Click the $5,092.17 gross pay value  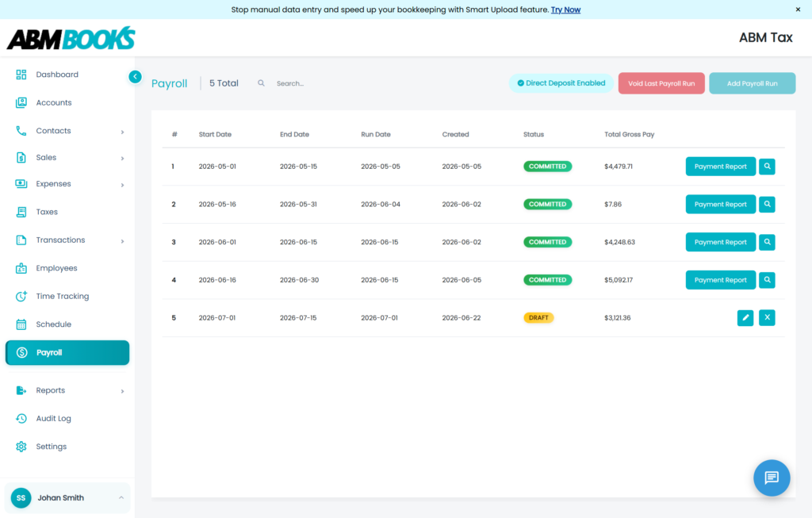tap(619, 280)
